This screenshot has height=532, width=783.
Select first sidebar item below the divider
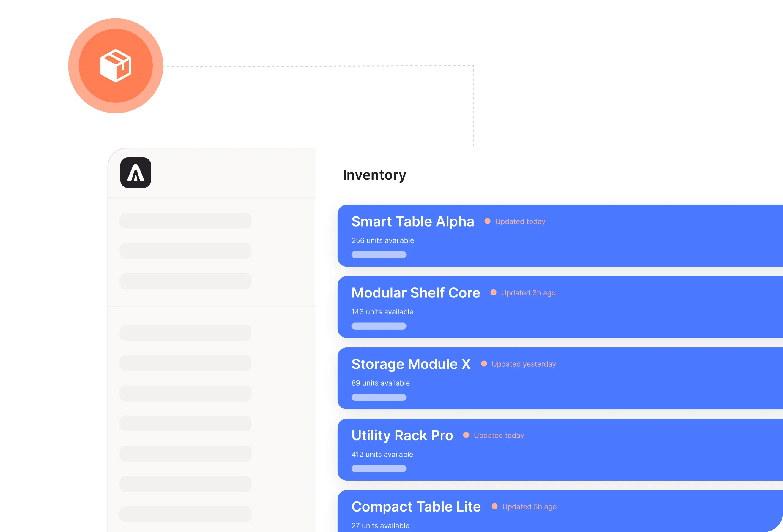[185, 333]
